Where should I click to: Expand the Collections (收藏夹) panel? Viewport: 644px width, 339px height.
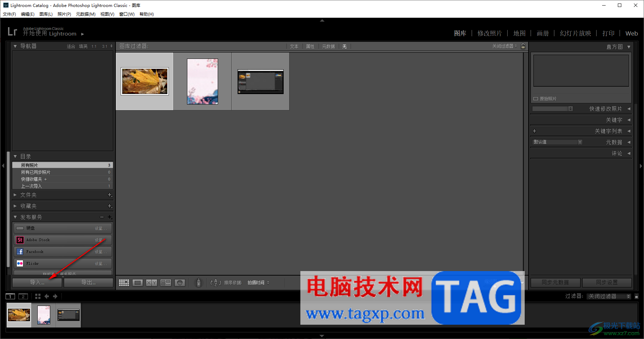[x=15, y=206]
